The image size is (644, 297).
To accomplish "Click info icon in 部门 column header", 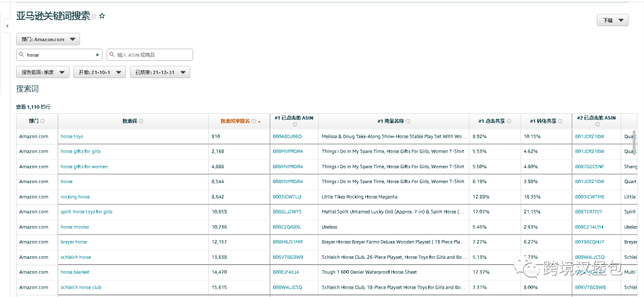I will (42, 121).
